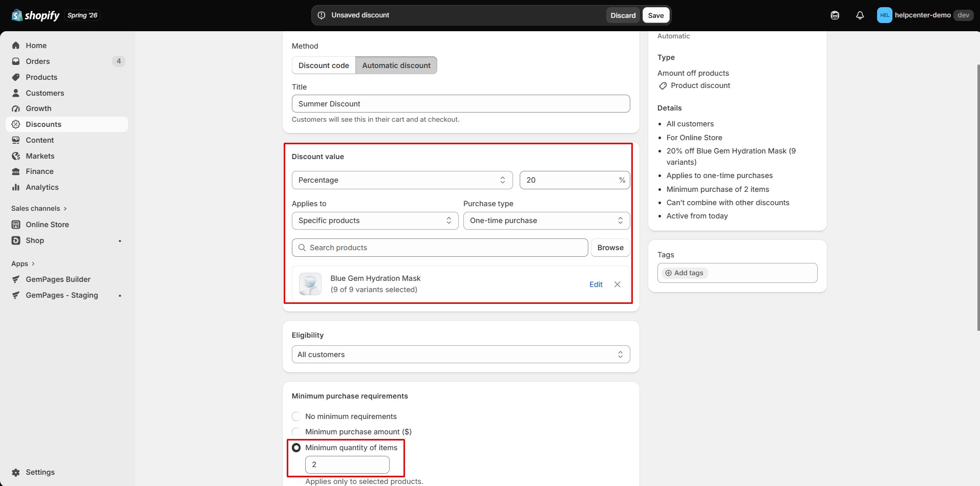The width and height of the screenshot is (980, 486).
Task: Open the notifications bell
Action: click(x=860, y=15)
